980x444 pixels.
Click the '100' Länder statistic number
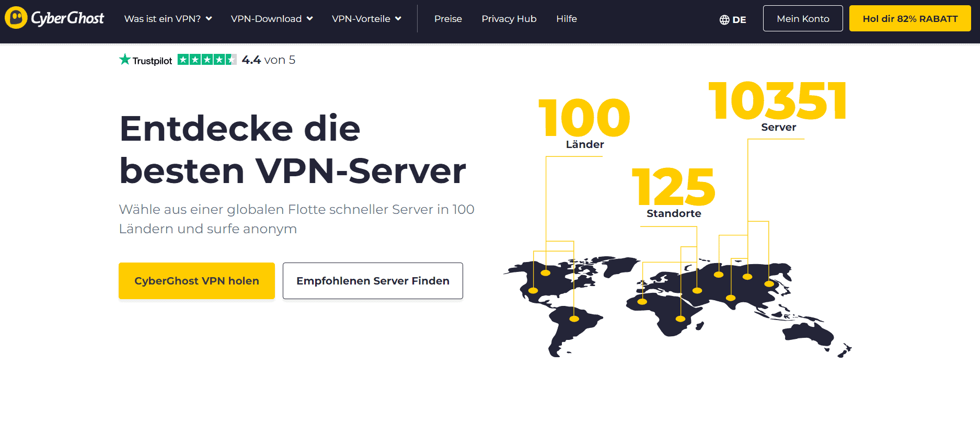tap(584, 118)
